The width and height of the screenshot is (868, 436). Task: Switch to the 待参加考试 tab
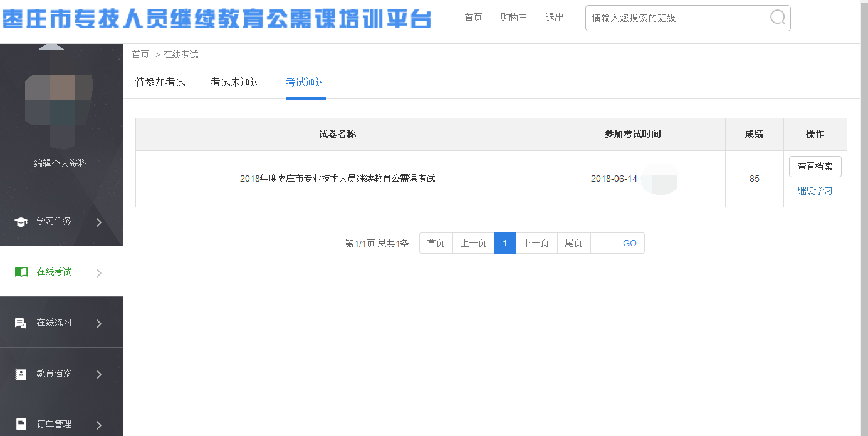160,82
